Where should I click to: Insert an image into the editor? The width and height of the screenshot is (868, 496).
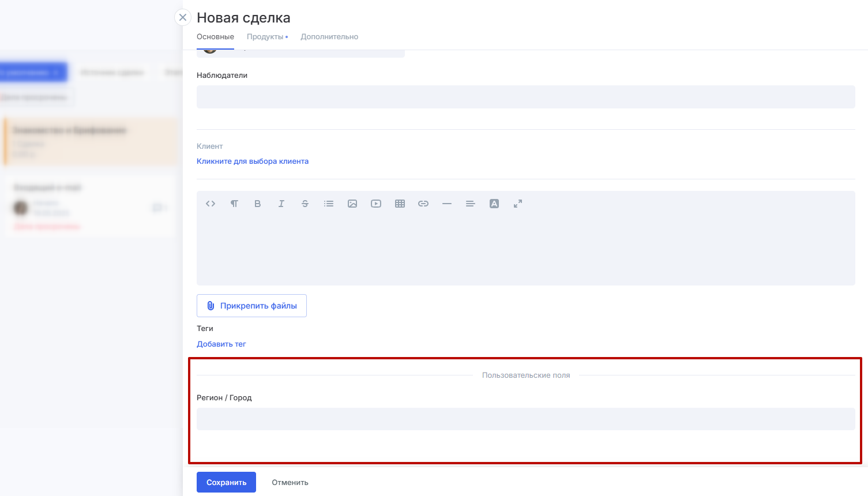(352, 204)
